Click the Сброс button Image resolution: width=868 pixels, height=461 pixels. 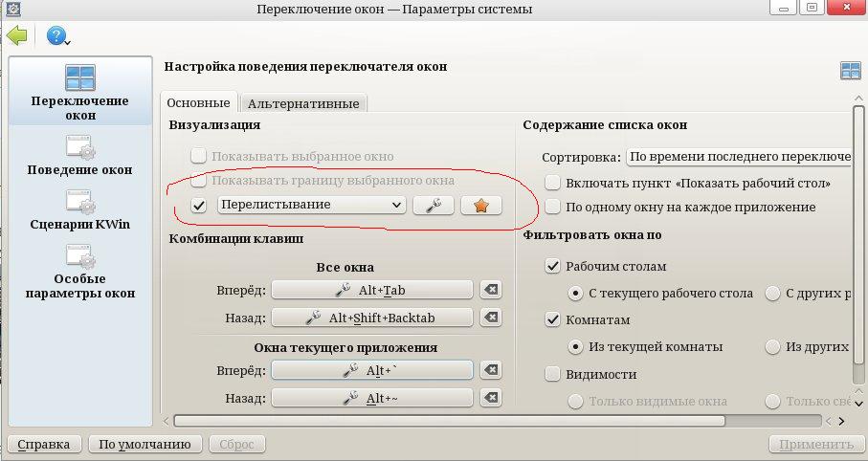(x=236, y=445)
